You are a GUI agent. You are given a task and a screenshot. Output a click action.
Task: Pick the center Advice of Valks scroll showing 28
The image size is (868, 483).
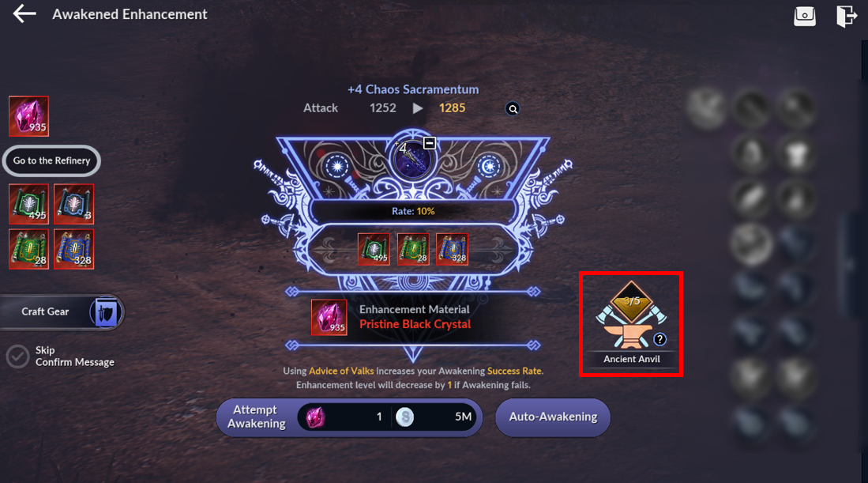tap(413, 249)
